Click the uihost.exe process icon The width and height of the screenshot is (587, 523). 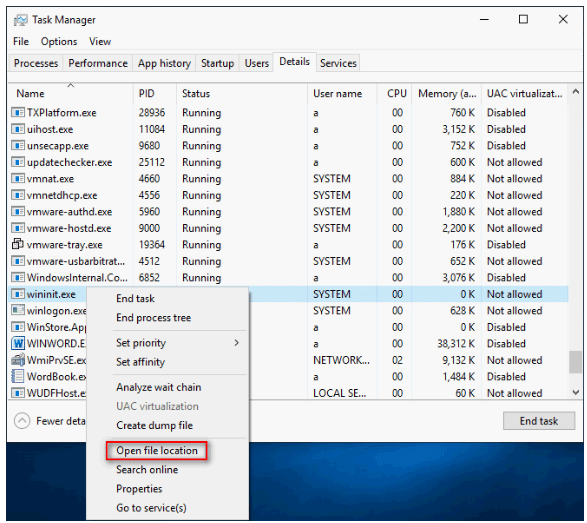(18, 129)
